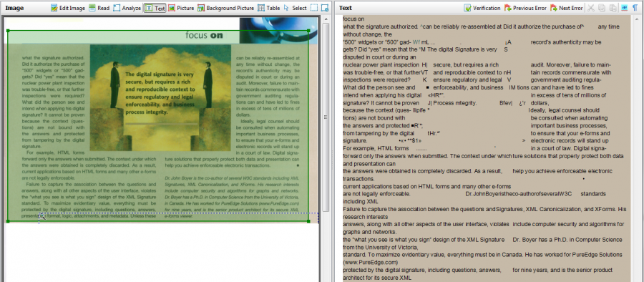The height and width of the screenshot is (282, 644).
Task: Click the Paste clipboard icon
Action: click(x=613, y=8)
